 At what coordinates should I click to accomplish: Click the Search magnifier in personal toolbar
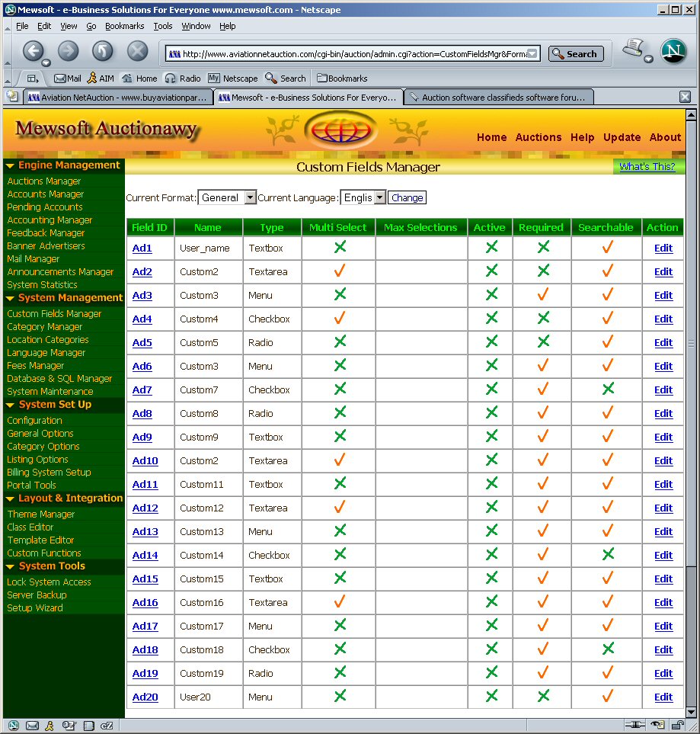tap(271, 78)
